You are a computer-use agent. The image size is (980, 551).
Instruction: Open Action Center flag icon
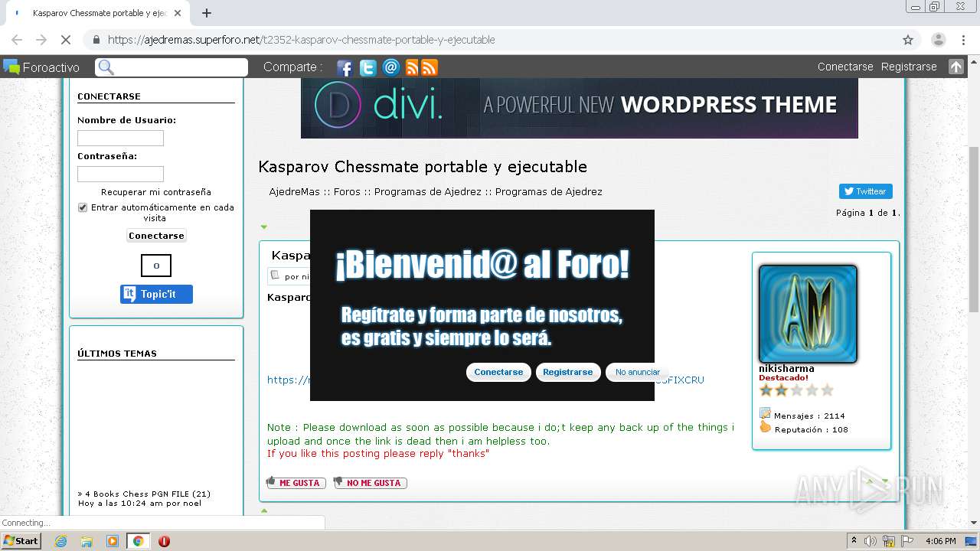pos(906,541)
